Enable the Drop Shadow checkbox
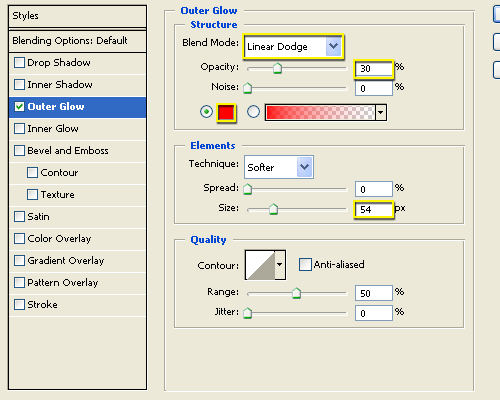Viewport: 500px width, 400px height. (19, 63)
